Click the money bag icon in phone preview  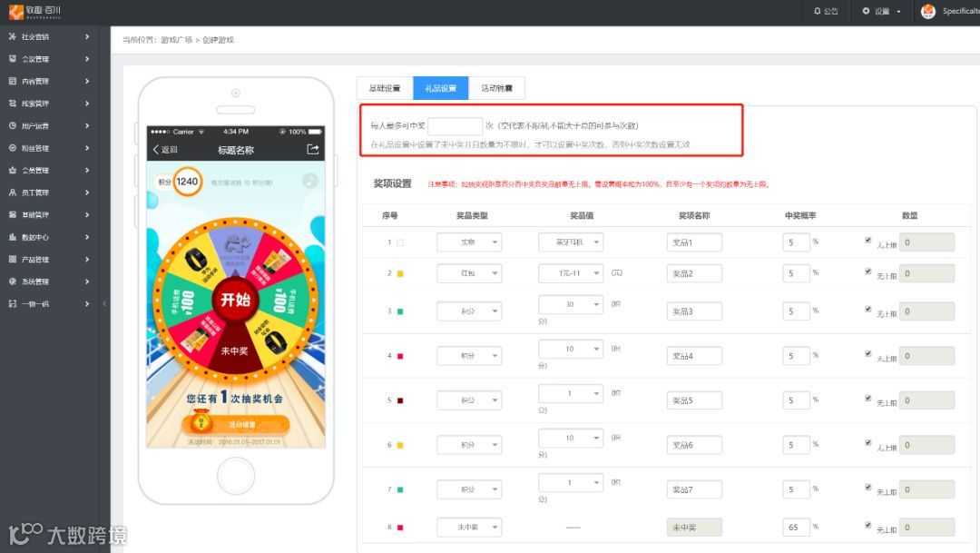tap(201, 421)
